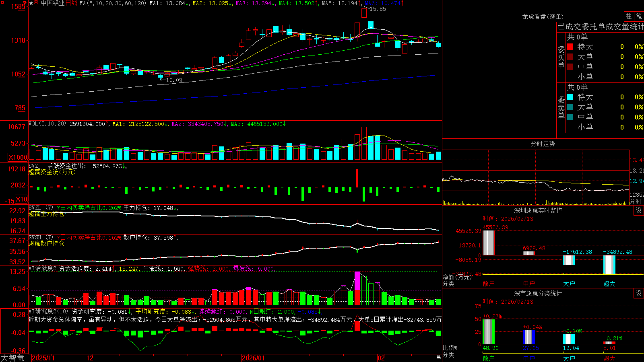The image size is (644, 362).
Task: Click the AI活跃度2 indicator title
Action: (x=43, y=269)
